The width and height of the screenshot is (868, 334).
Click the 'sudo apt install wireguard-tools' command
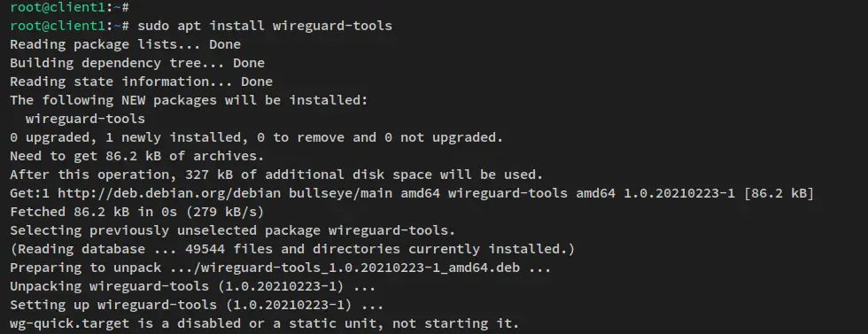pos(265,26)
